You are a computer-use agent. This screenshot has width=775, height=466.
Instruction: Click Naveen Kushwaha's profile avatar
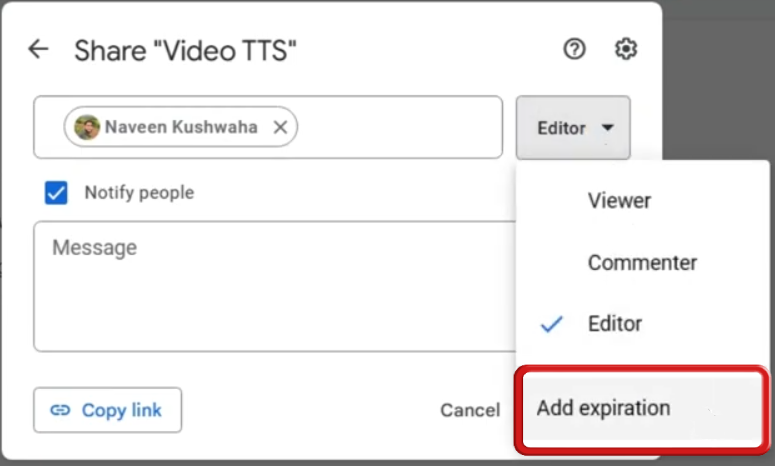point(87,127)
